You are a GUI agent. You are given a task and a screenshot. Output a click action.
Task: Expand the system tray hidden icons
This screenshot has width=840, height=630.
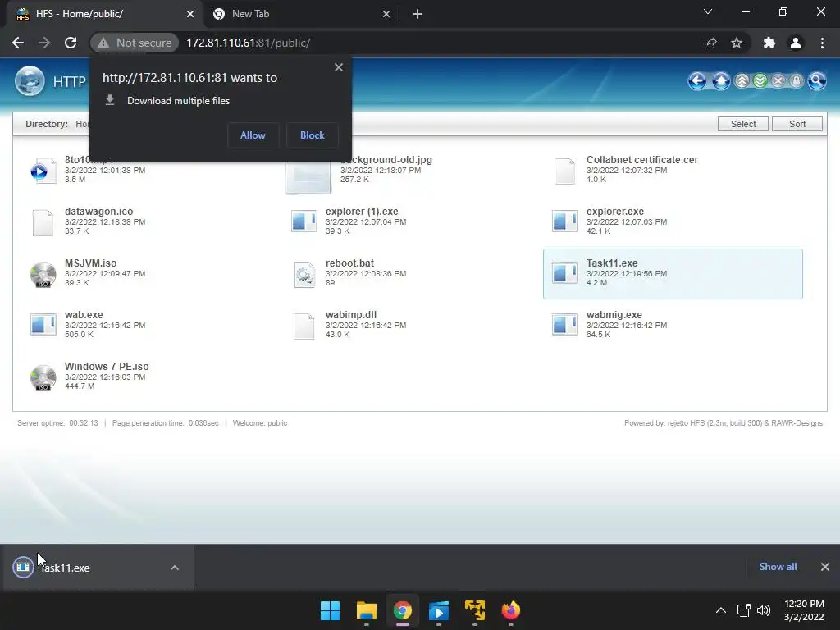pos(721,610)
